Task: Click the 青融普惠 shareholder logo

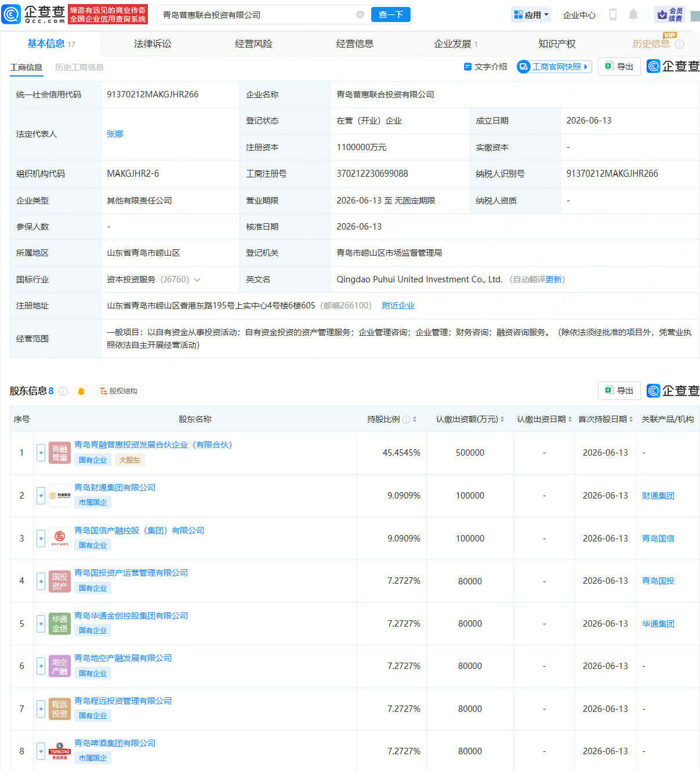Action: coord(60,453)
